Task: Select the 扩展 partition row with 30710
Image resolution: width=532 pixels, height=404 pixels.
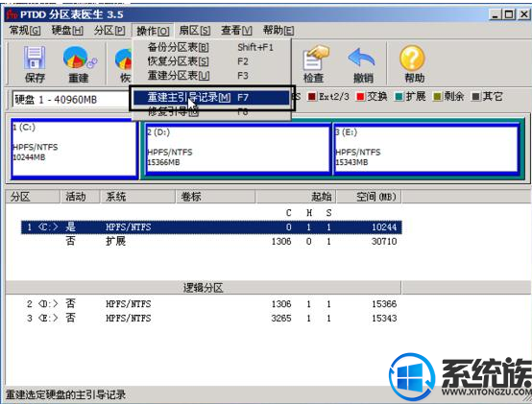Action: 211,241
